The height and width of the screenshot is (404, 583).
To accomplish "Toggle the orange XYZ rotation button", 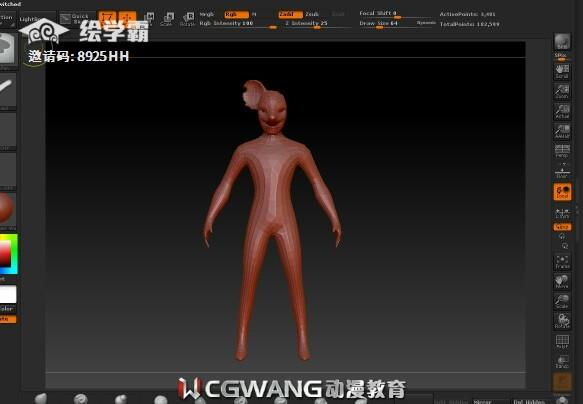I will point(562,227).
